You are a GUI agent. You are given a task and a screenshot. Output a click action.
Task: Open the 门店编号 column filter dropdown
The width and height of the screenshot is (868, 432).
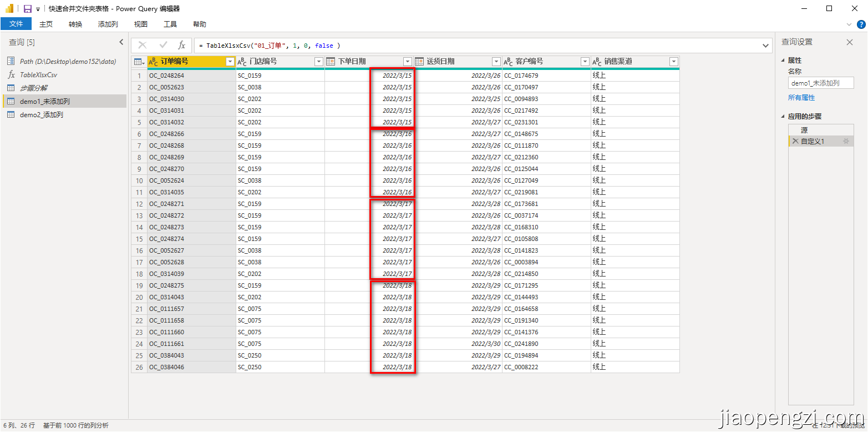pyautogui.click(x=319, y=62)
